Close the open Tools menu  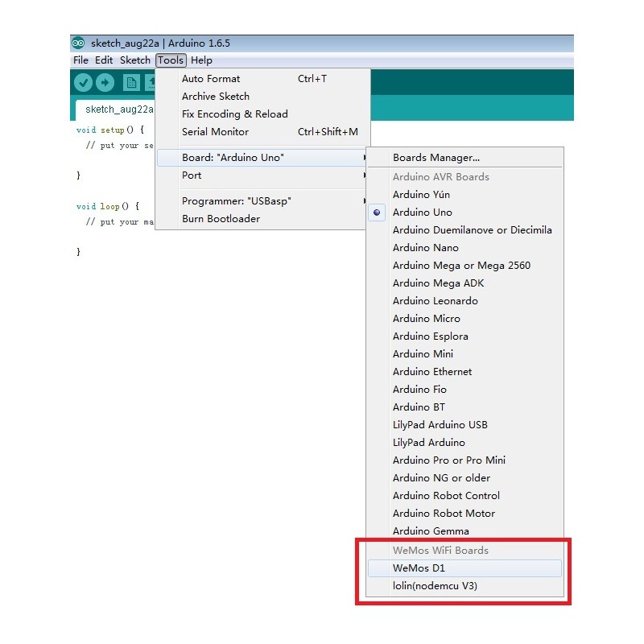coord(171,60)
